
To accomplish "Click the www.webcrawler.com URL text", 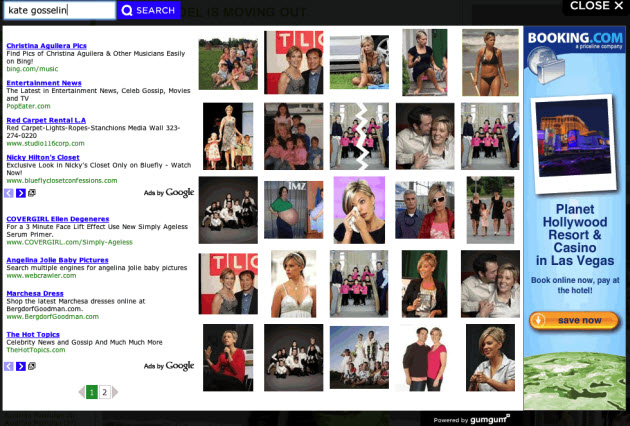I will (41, 276).
